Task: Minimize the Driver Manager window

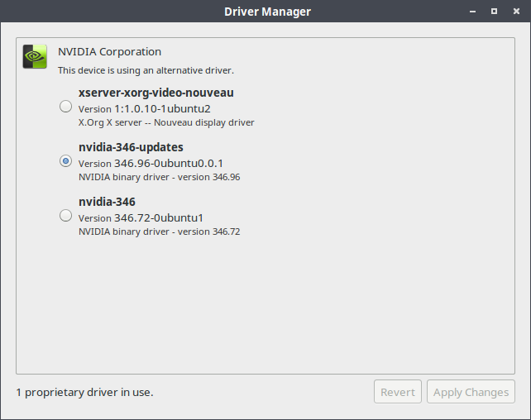Action: tap(473, 12)
